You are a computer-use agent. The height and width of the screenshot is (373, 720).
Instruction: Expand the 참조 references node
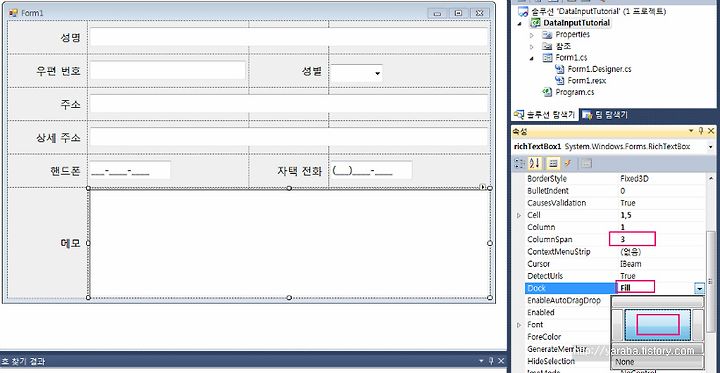pos(532,46)
